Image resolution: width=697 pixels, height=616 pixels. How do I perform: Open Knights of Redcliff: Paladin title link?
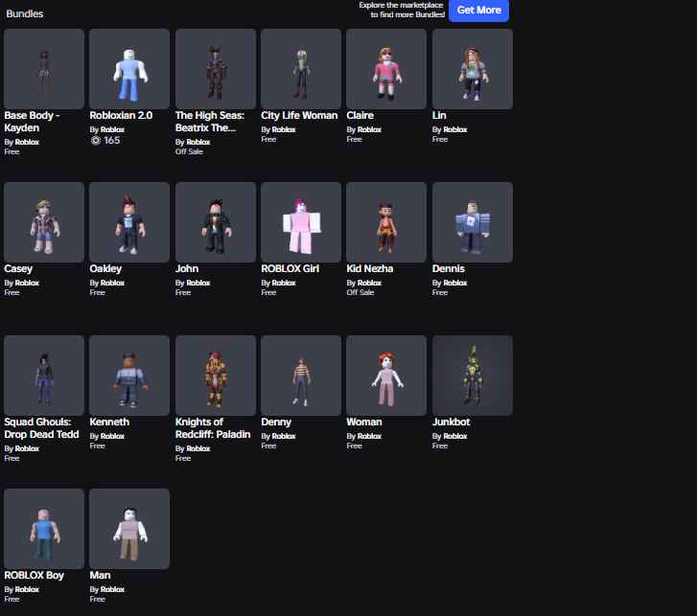213,428
